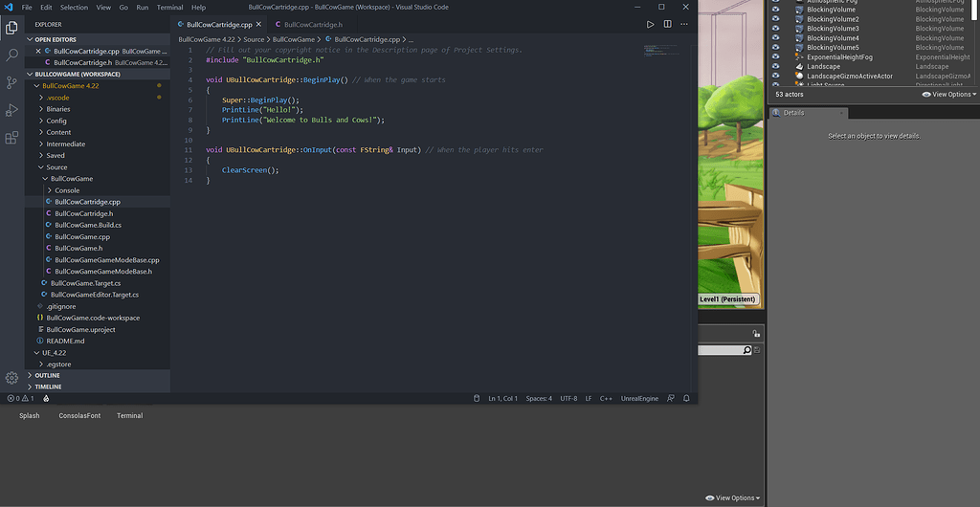Change indentation via Spaces: 4

[x=539, y=398]
